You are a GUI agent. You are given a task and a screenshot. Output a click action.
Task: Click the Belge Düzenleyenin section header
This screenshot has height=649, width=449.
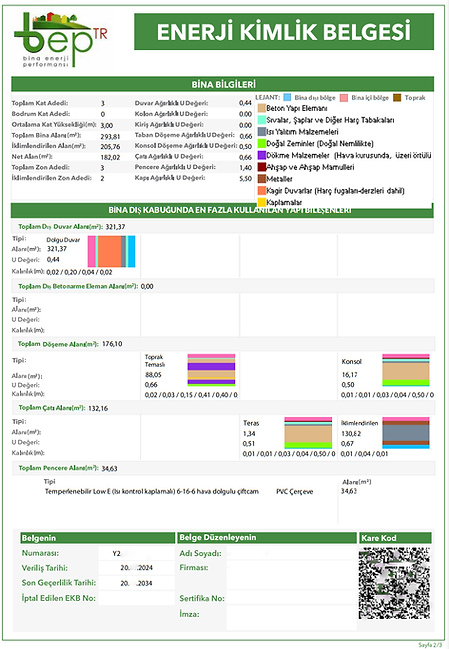coord(267,538)
